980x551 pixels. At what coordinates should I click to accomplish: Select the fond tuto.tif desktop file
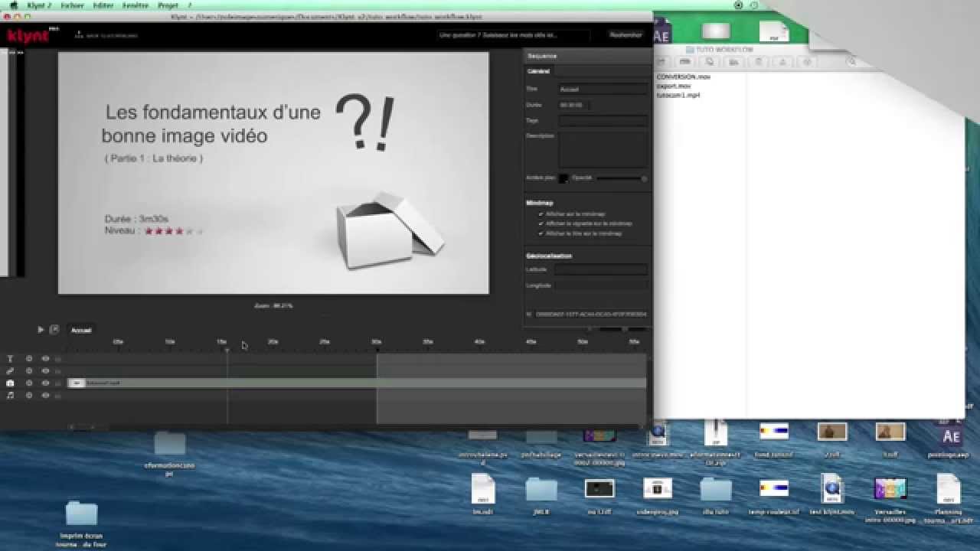click(x=773, y=439)
